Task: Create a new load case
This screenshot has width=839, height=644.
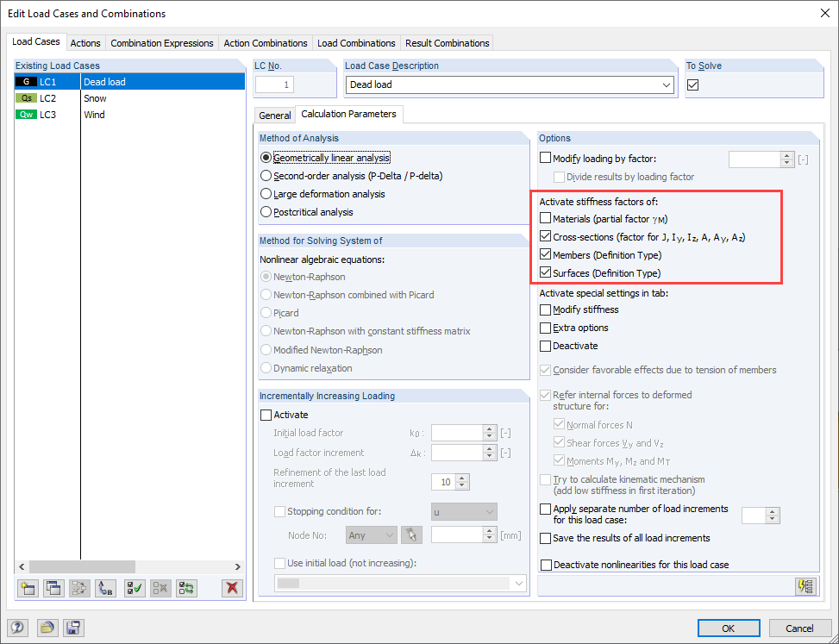Action: (28, 588)
